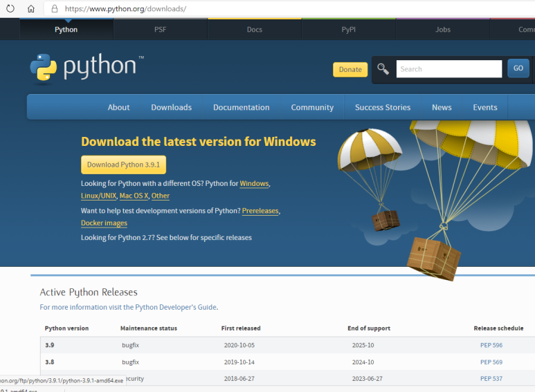Click the 3.8 version cell
Image resolution: width=535 pixels, height=392 pixels.
point(50,362)
